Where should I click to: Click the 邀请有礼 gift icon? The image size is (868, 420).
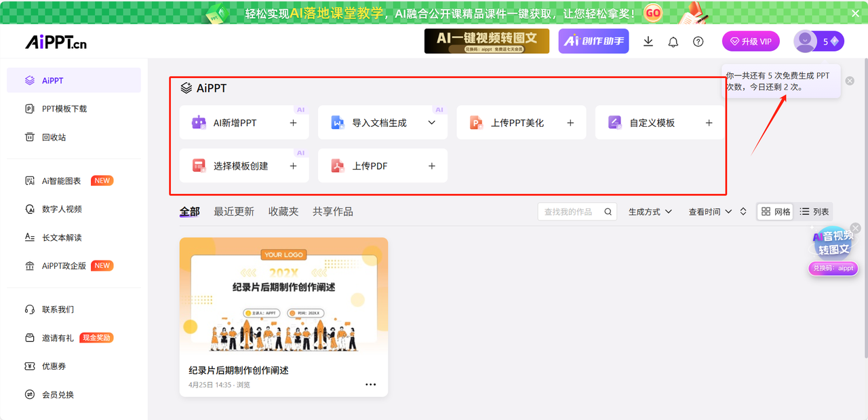click(29, 338)
